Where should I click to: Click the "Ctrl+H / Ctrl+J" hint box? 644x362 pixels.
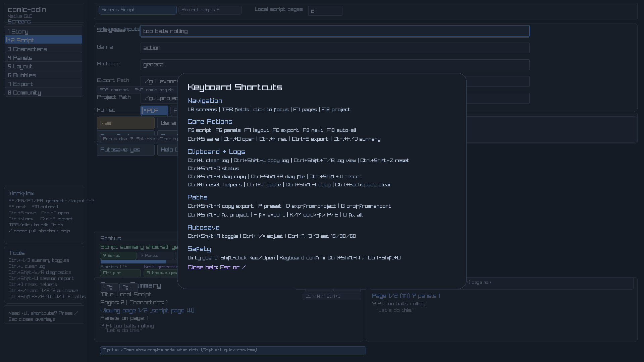(332, 296)
